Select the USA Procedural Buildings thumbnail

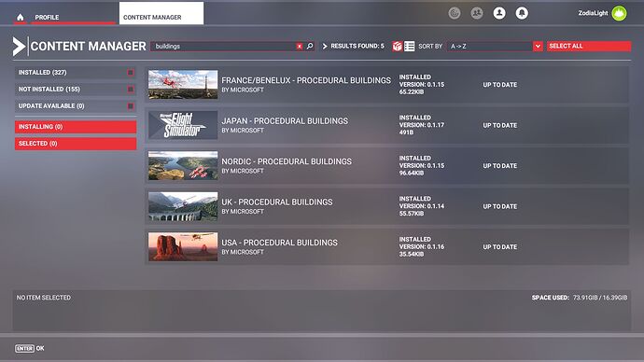pyautogui.click(x=183, y=246)
